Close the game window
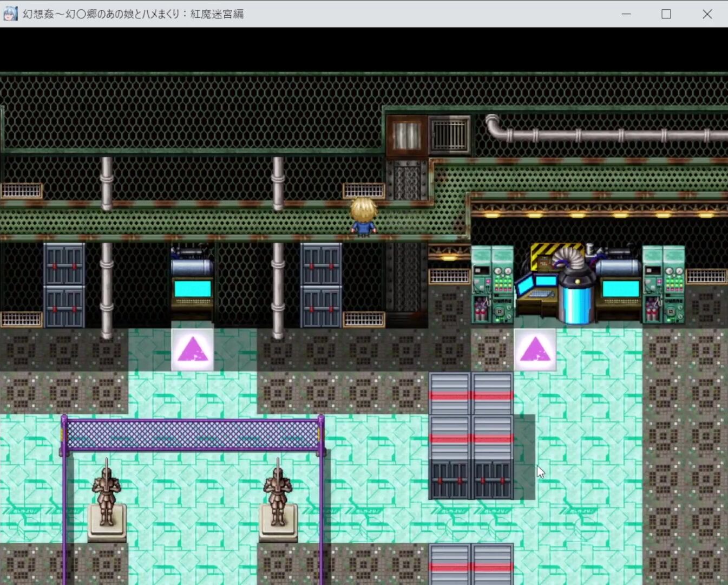Viewport: 728px width, 585px height. (x=707, y=14)
